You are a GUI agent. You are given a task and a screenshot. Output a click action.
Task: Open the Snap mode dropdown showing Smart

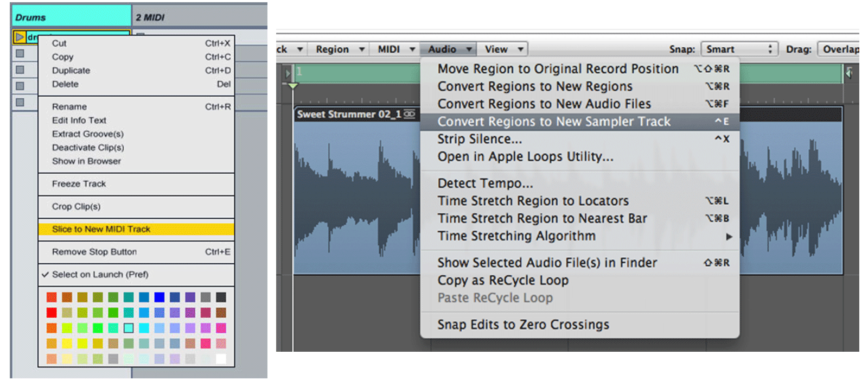(739, 49)
